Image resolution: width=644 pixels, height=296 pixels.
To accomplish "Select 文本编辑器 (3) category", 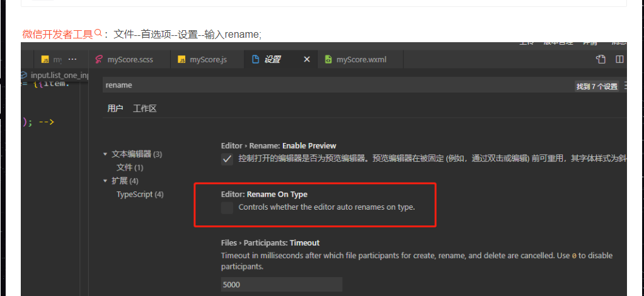I will pos(137,154).
